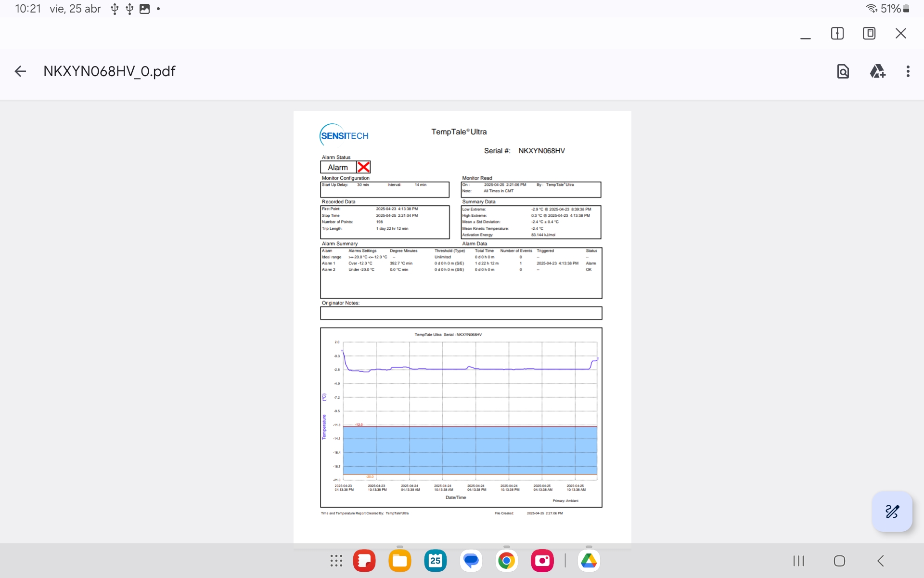Launch the red notes app in taskbar

(x=364, y=561)
